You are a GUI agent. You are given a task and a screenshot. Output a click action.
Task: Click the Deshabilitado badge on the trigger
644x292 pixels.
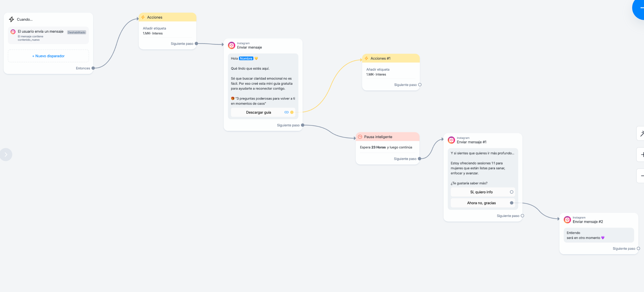click(76, 32)
